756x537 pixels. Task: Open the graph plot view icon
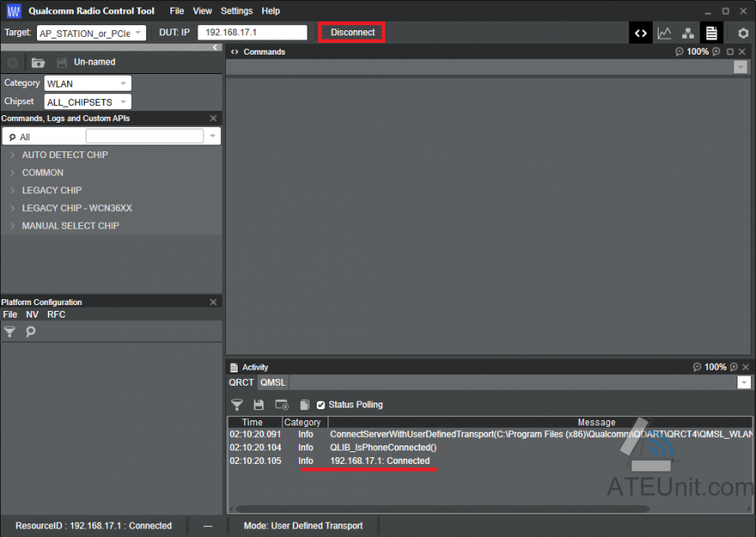tap(664, 33)
